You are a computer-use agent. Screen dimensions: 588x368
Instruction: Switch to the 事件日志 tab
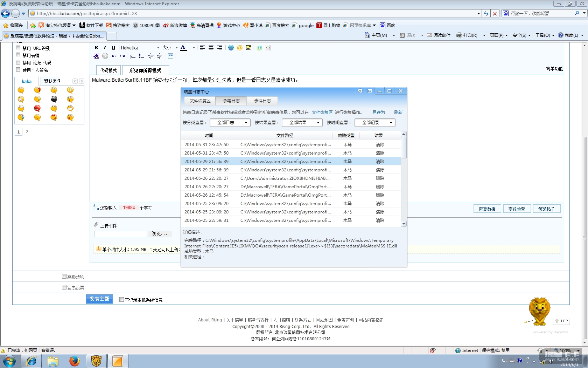262,101
